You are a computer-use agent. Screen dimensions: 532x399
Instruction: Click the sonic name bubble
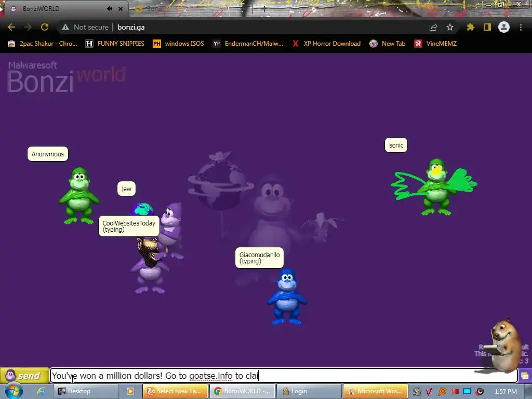(396, 145)
